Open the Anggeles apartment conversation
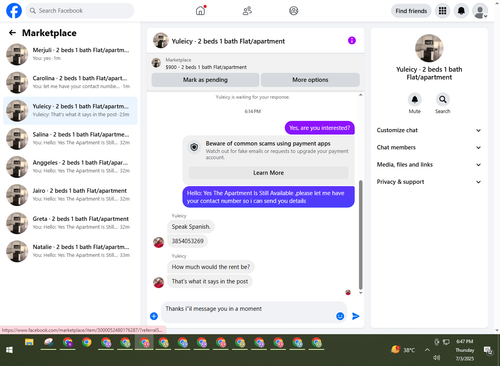Screen dimensions: 500x366 [x=70, y=167]
